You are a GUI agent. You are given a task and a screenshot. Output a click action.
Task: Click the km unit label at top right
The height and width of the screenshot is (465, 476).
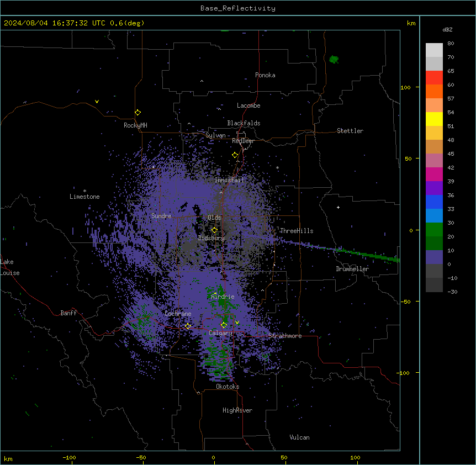tap(411, 23)
